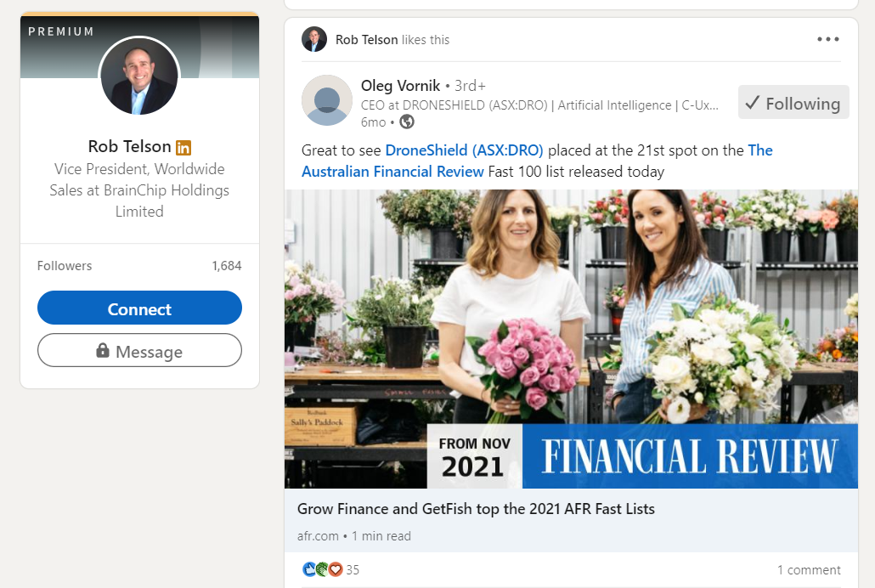The image size is (875, 588).
Task: Click the LinkedIn badge beside Rob Telson
Action: click(x=183, y=147)
